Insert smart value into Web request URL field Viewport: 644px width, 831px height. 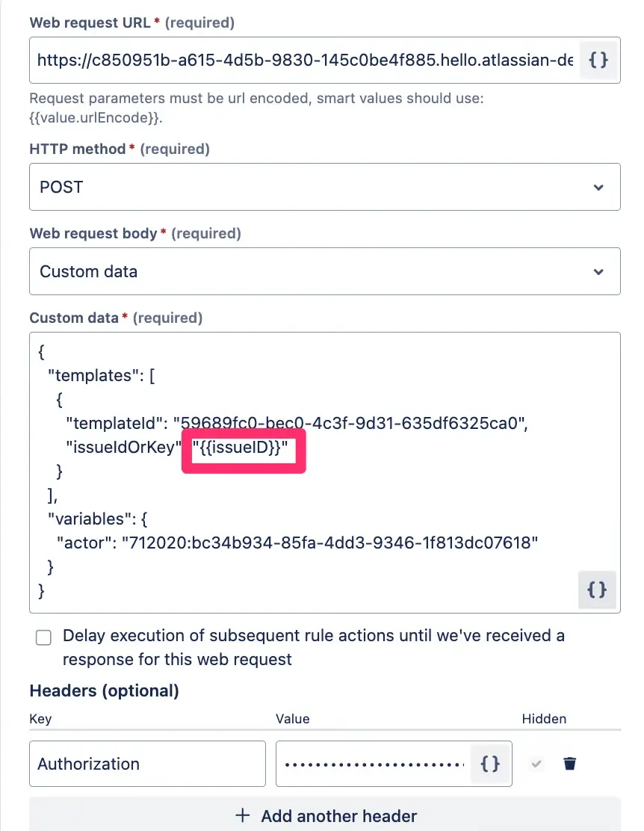(x=598, y=61)
